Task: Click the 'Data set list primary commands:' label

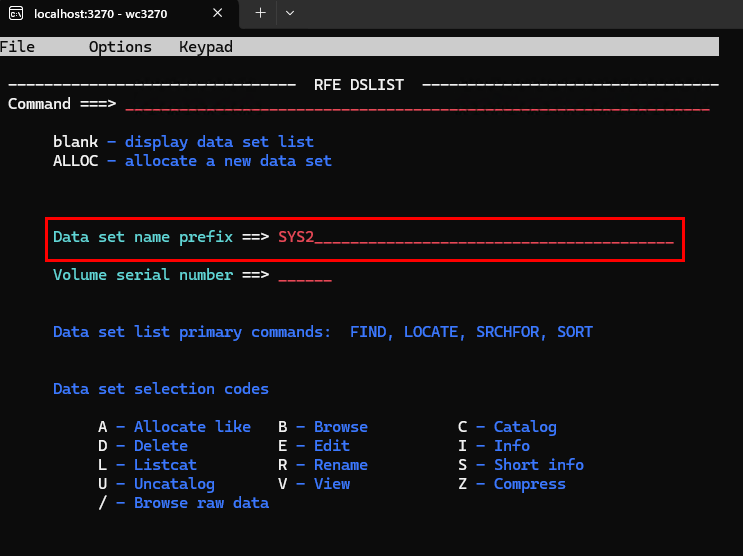Action: point(192,332)
